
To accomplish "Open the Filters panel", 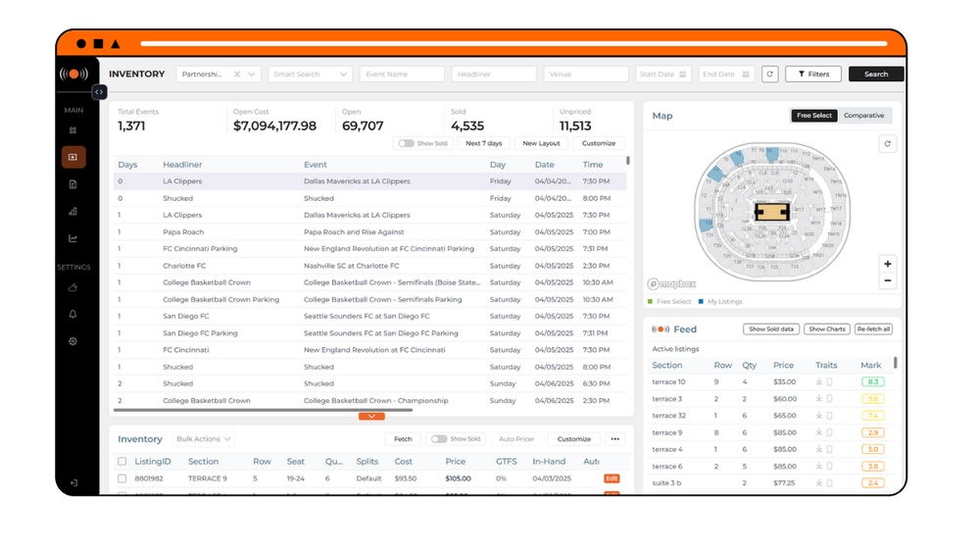I will 813,74.
